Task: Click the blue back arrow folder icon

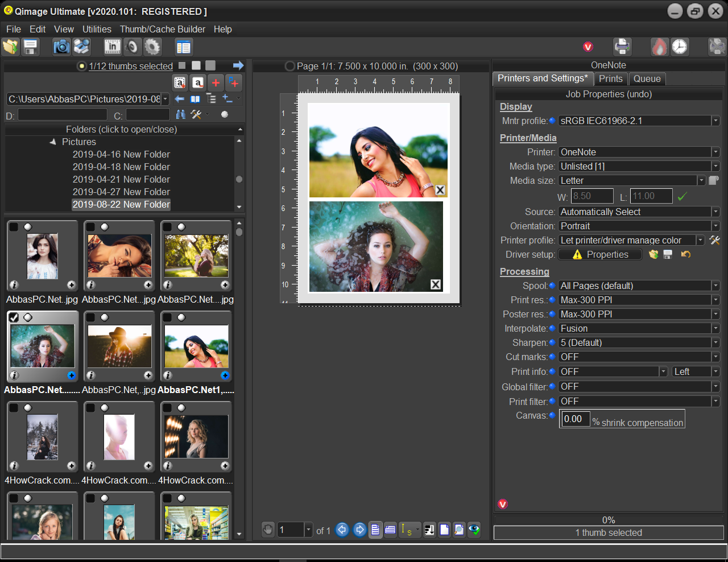Action: pyautogui.click(x=180, y=99)
